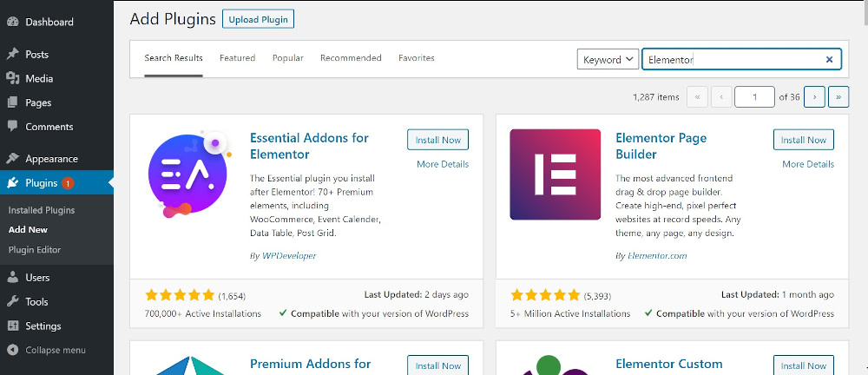
Task: Open the Appearance brush icon
Action: (12, 159)
